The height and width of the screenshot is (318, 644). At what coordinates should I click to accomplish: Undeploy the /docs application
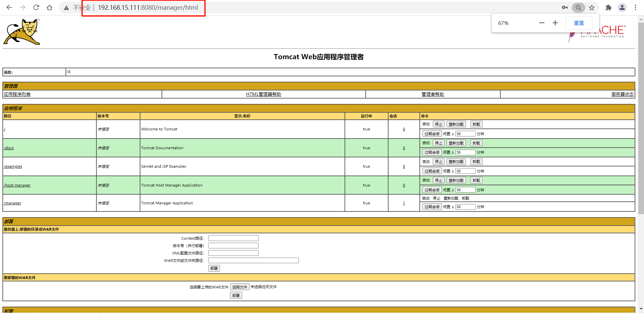[476, 143]
